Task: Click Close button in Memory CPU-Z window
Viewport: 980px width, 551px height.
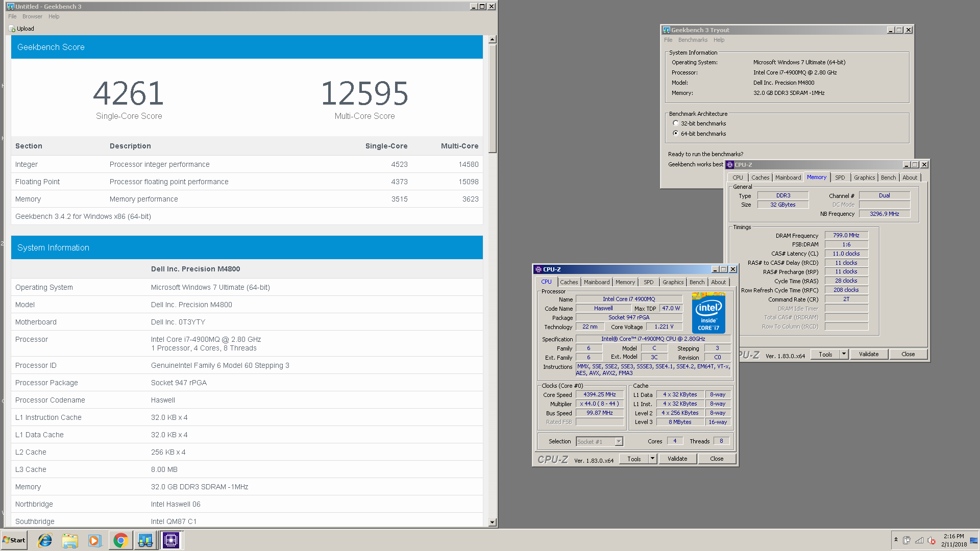Action: tap(908, 354)
